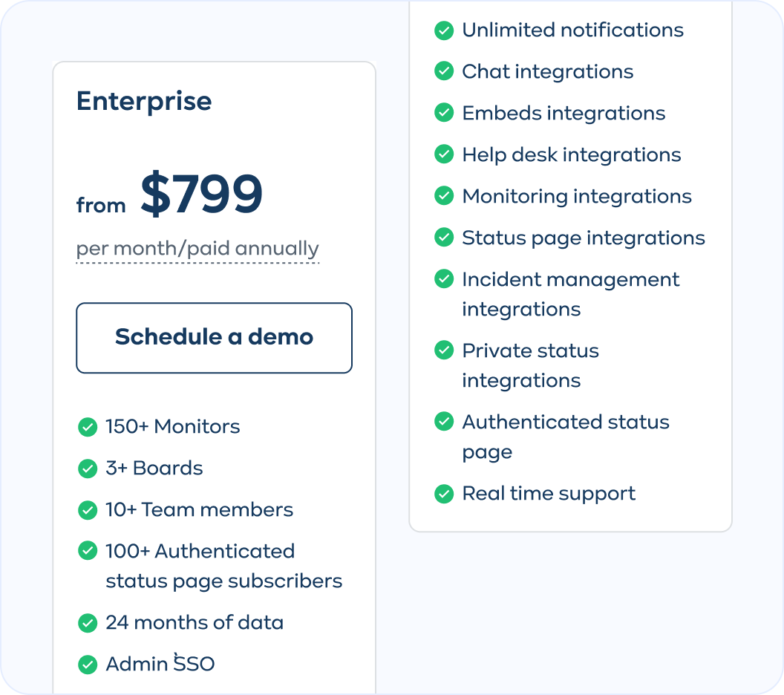This screenshot has height=695, width=784.
Task: Click the checkmark beside 150+ Monitors
Action: (88, 427)
